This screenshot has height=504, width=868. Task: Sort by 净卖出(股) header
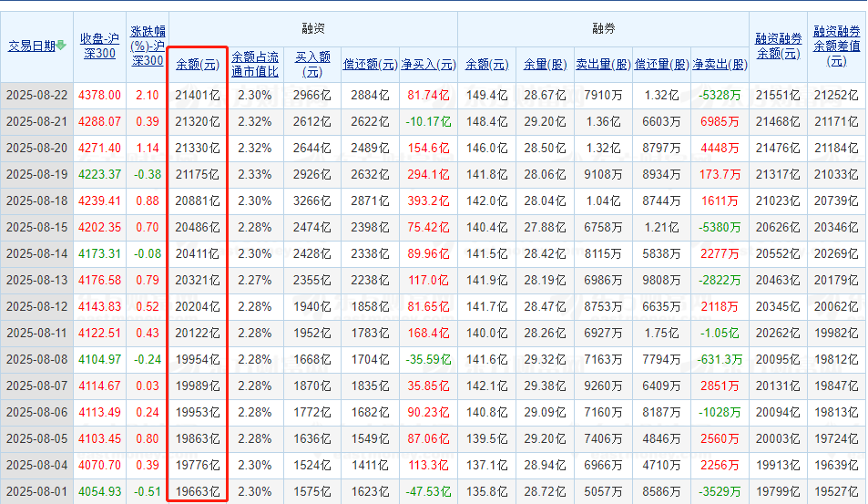point(720,64)
